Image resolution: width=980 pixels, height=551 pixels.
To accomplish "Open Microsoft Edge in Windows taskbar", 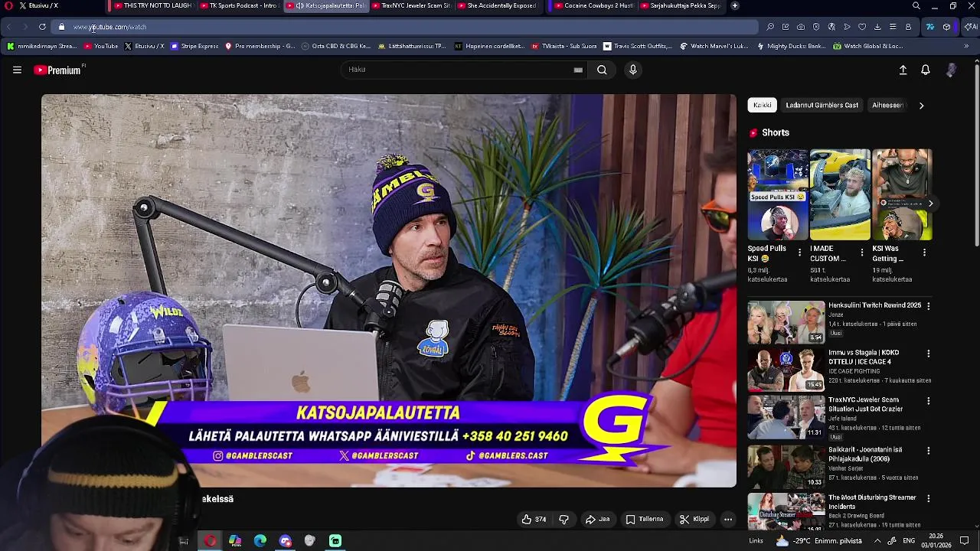I will tap(260, 541).
